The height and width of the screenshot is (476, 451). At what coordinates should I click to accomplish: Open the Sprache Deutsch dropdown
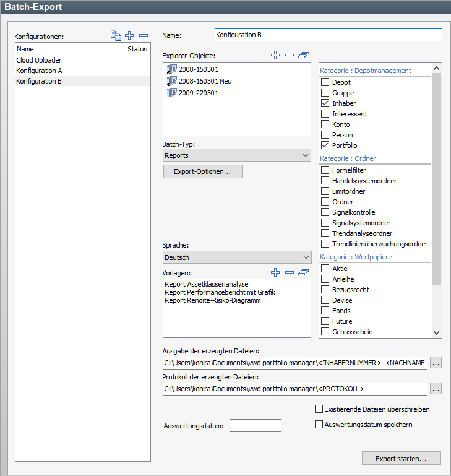pyautogui.click(x=236, y=257)
